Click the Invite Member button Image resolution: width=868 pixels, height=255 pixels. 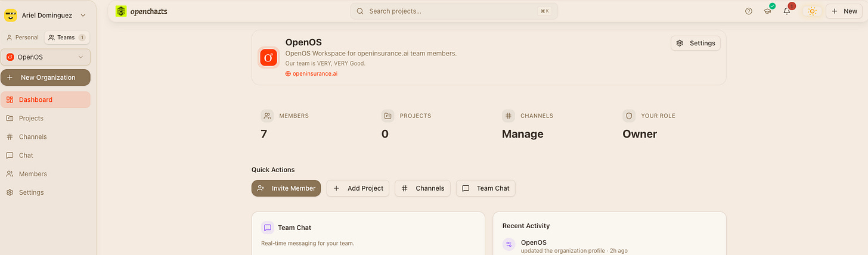(286, 188)
